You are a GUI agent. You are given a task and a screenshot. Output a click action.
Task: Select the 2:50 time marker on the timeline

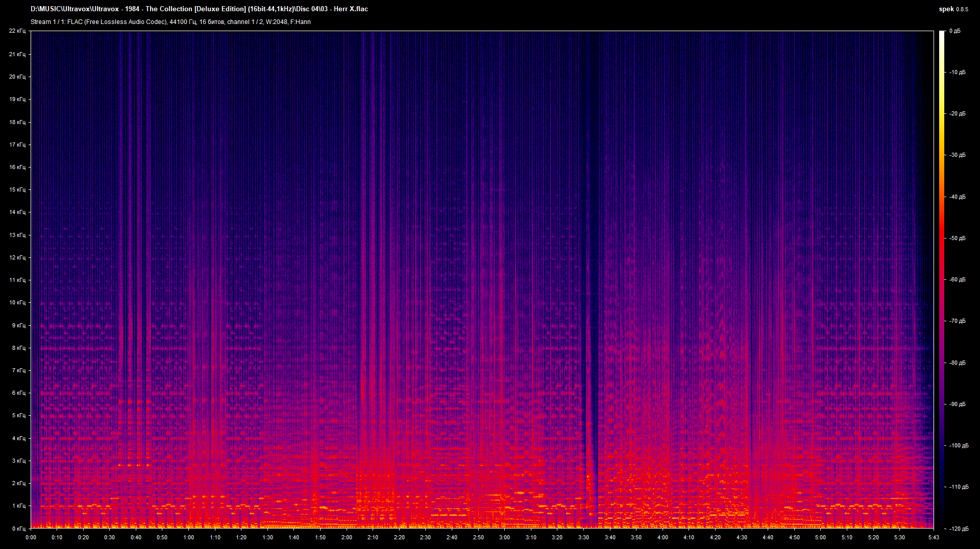coord(479,537)
